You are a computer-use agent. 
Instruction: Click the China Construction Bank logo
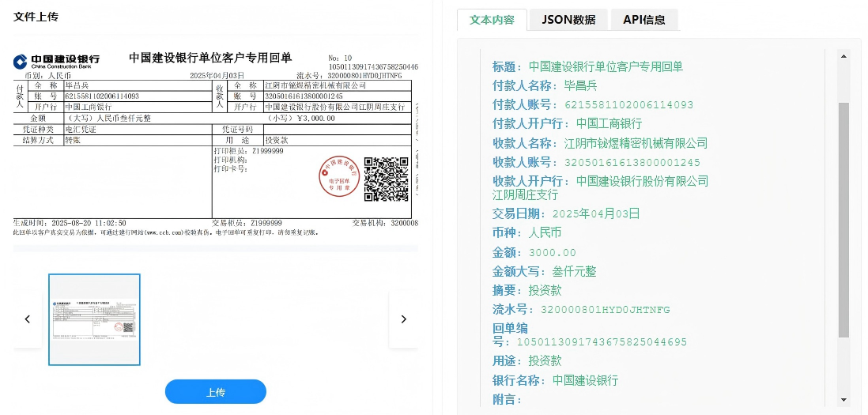pos(56,60)
